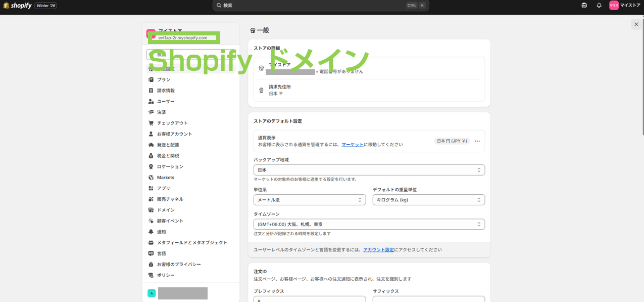Click the top 検索 search bar

pyautogui.click(x=320, y=6)
